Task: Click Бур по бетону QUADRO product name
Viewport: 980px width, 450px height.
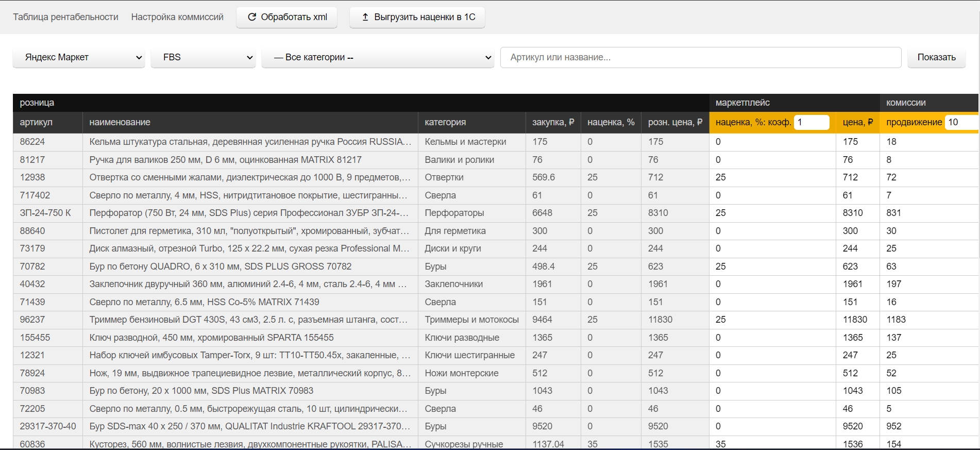Action: [250, 266]
